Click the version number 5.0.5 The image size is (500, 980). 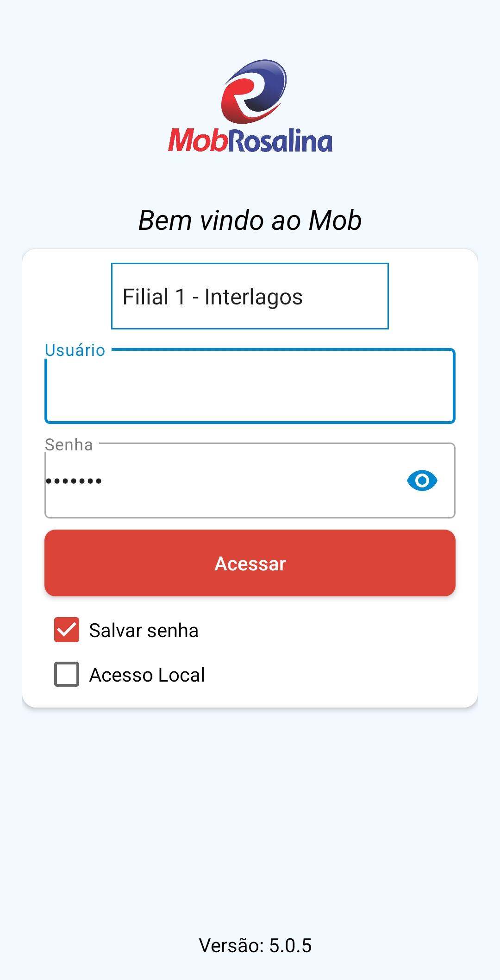pyautogui.click(x=290, y=946)
